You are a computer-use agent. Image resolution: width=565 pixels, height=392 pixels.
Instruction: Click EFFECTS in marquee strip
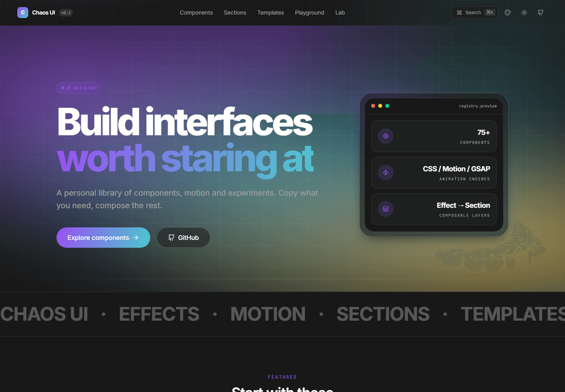tap(159, 314)
